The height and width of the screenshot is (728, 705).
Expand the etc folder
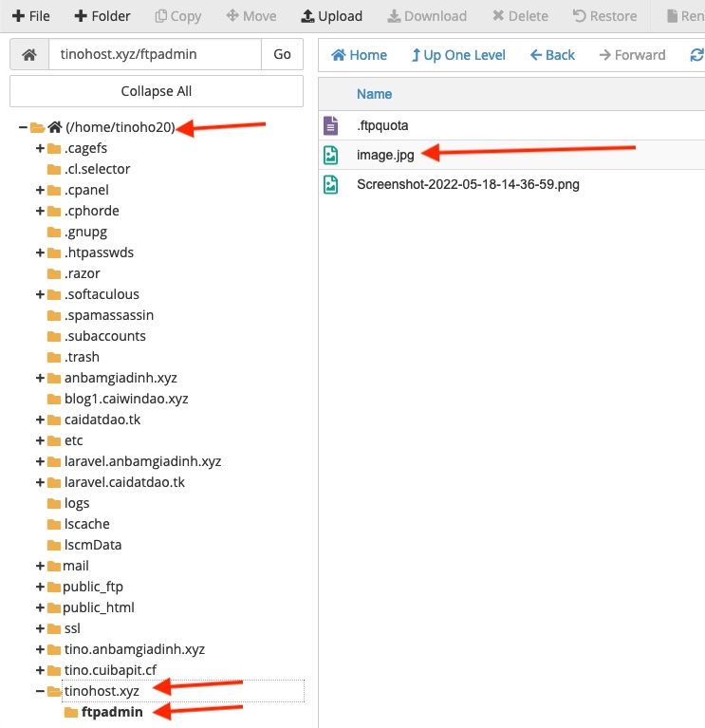click(40, 440)
